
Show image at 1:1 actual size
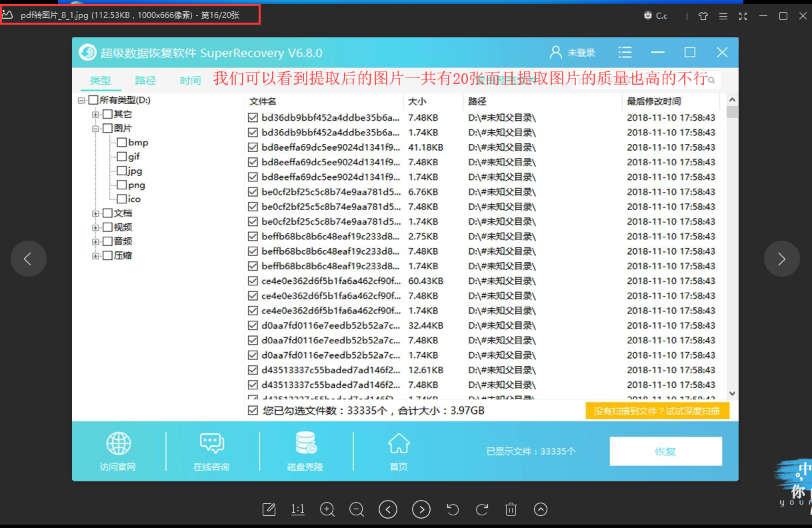[x=298, y=510]
